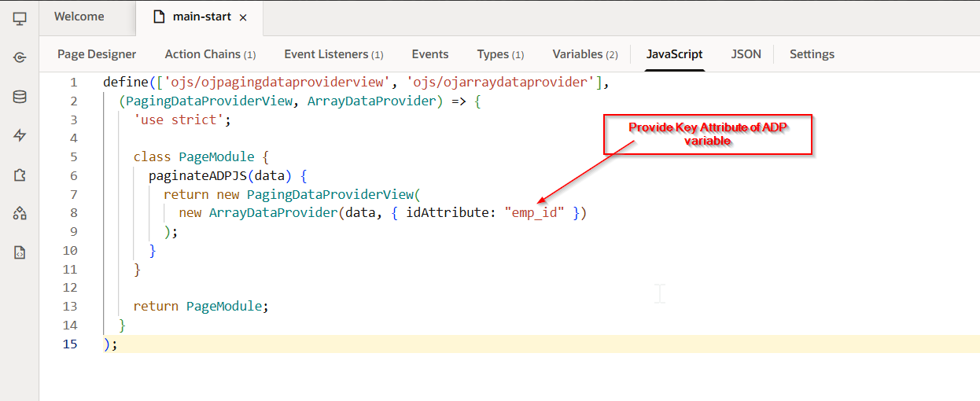Open the JSON tab
The width and height of the screenshot is (980, 401).
pos(746,54)
